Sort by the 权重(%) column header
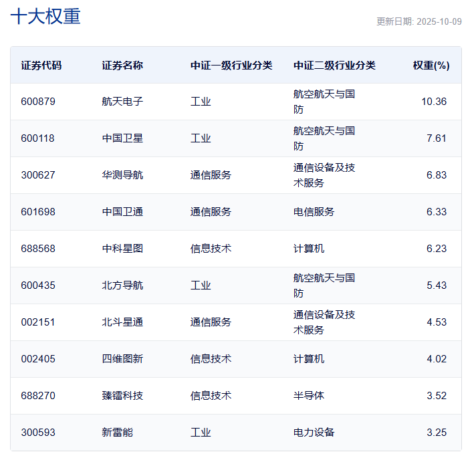 tap(431, 66)
